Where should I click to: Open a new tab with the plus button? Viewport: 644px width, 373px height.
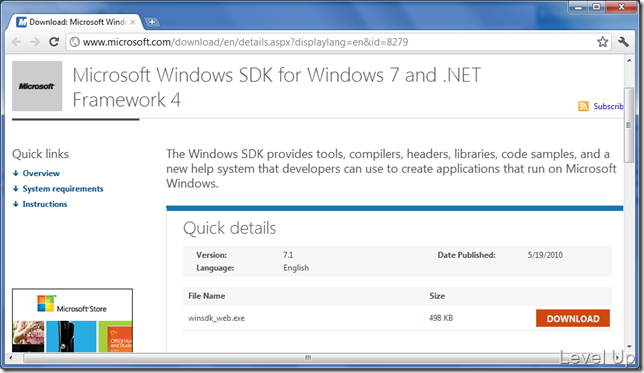point(152,22)
